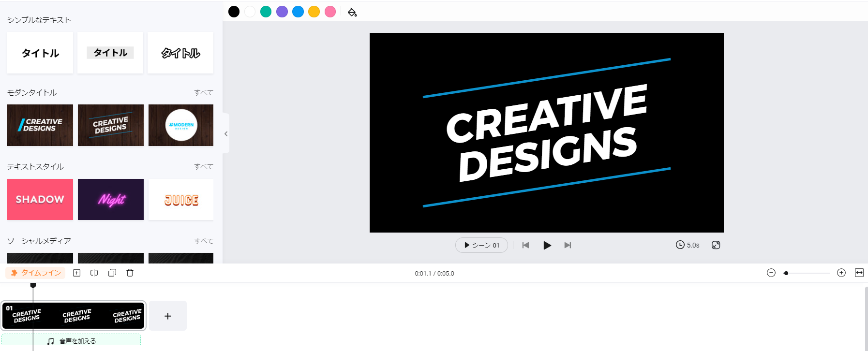Fit timeline to window width

pos(859,273)
